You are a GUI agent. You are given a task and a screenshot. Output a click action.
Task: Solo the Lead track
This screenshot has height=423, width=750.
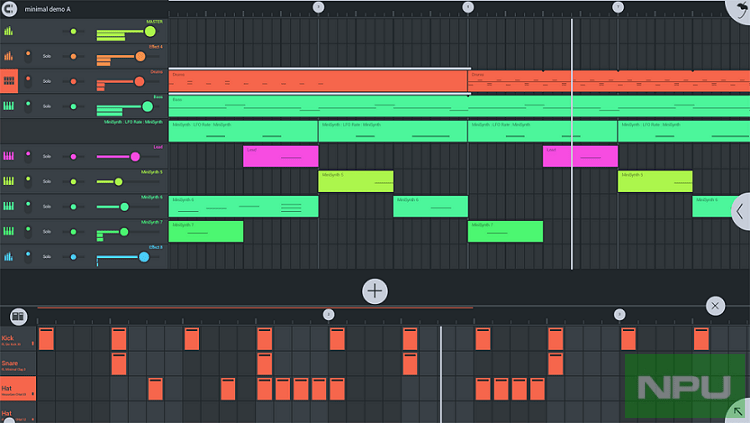tap(46, 156)
